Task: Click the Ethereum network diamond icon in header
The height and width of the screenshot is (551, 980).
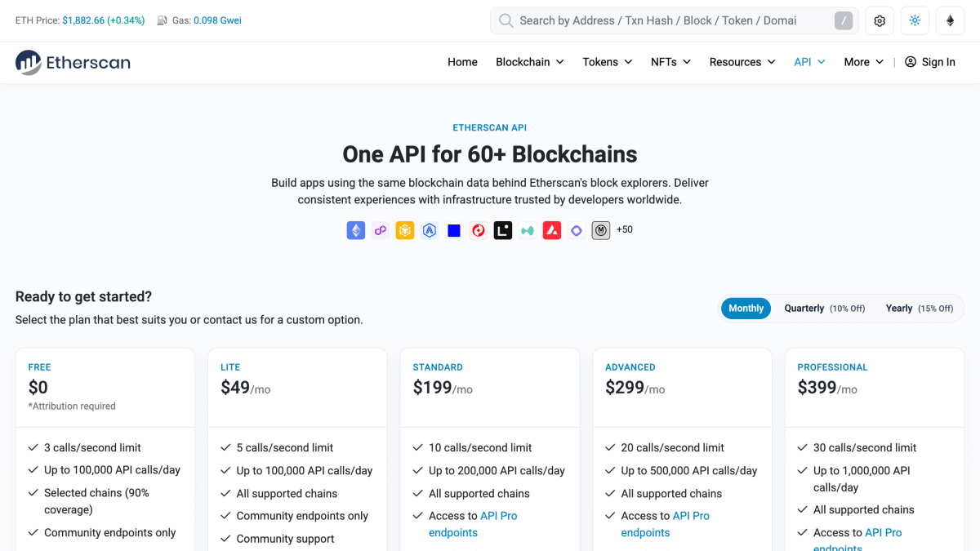Action: (950, 20)
